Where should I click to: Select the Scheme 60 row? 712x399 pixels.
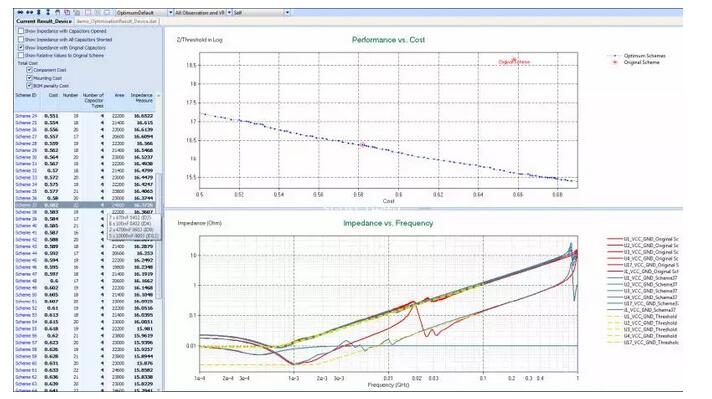[85, 363]
